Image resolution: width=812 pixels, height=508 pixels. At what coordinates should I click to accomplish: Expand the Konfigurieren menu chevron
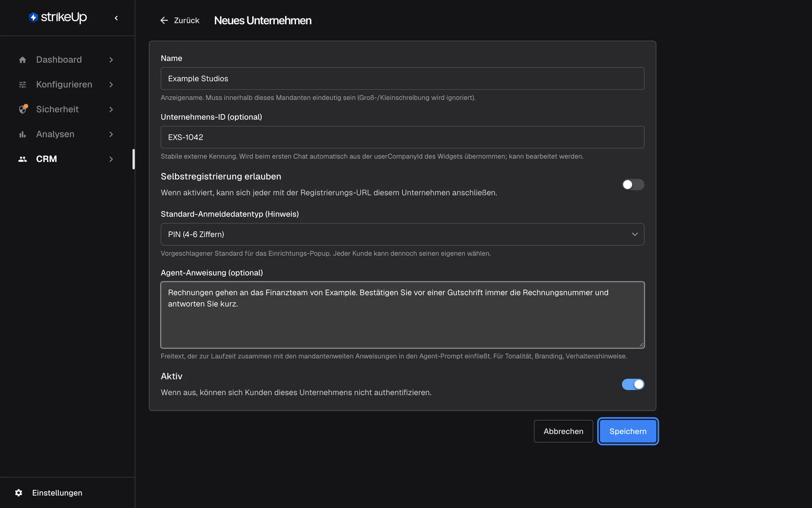(x=111, y=84)
